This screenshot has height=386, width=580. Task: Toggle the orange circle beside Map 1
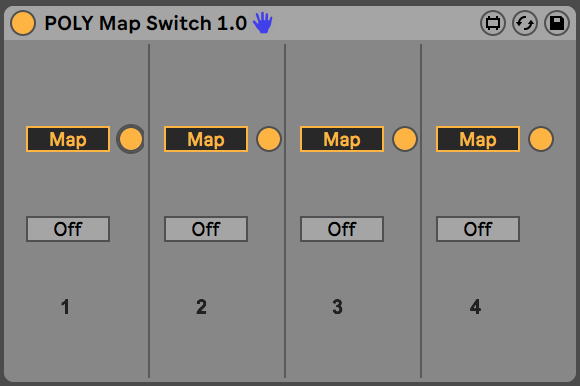pos(131,139)
